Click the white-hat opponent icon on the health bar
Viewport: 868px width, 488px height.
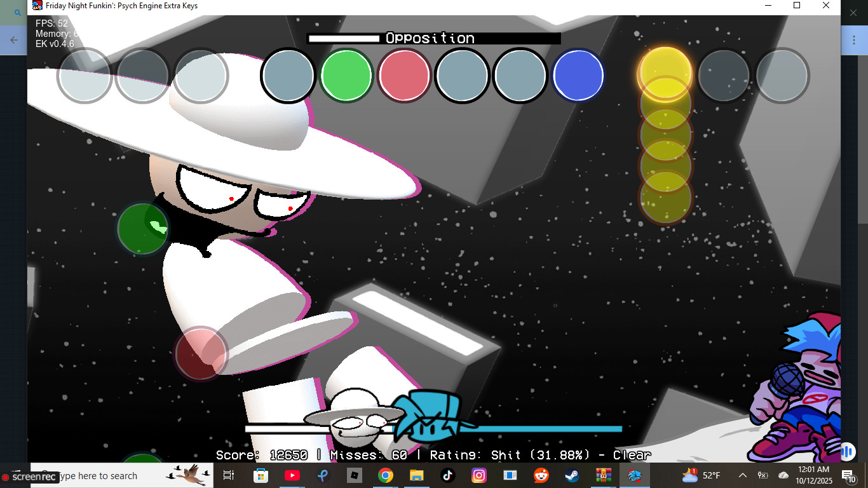pos(354,417)
